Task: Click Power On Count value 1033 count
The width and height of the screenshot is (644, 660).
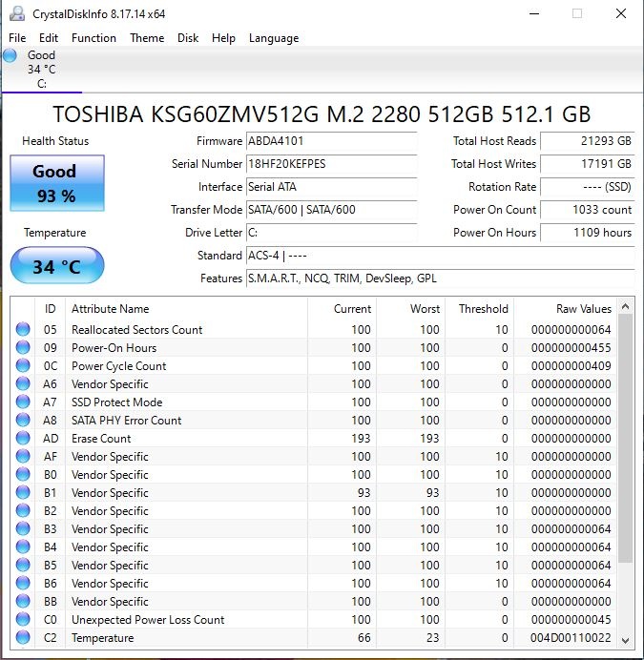Action: pos(588,210)
